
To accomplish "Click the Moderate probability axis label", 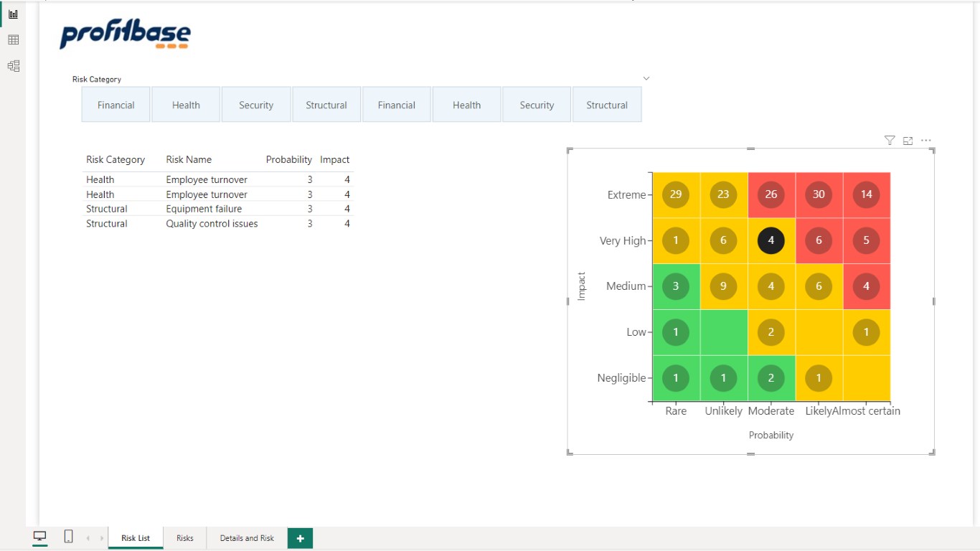I will [771, 411].
